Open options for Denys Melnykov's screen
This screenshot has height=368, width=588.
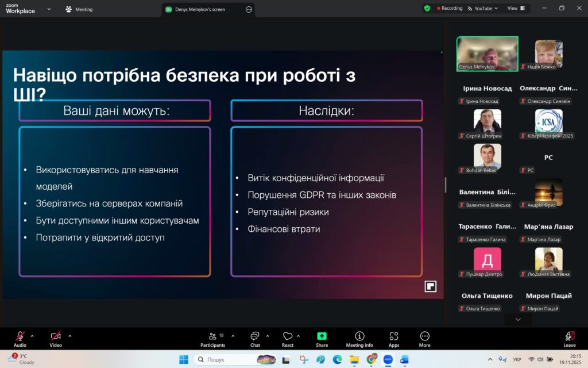(249, 9)
